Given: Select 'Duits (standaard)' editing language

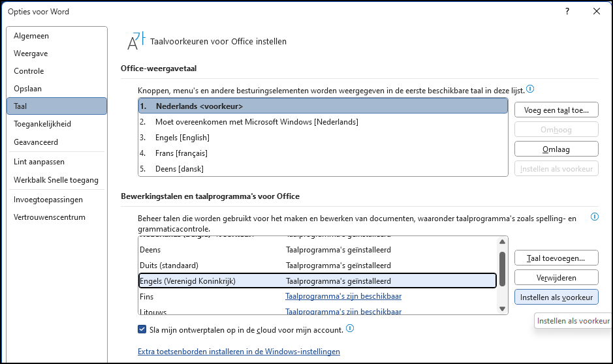Looking at the screenshot, I should 317,265.
